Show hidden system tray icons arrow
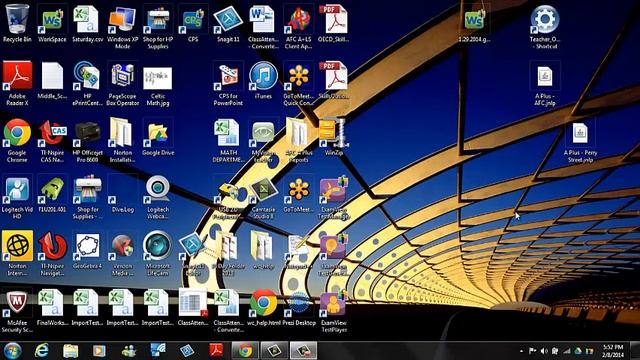Viewport: 640px width, 360px height. point(521,351)
